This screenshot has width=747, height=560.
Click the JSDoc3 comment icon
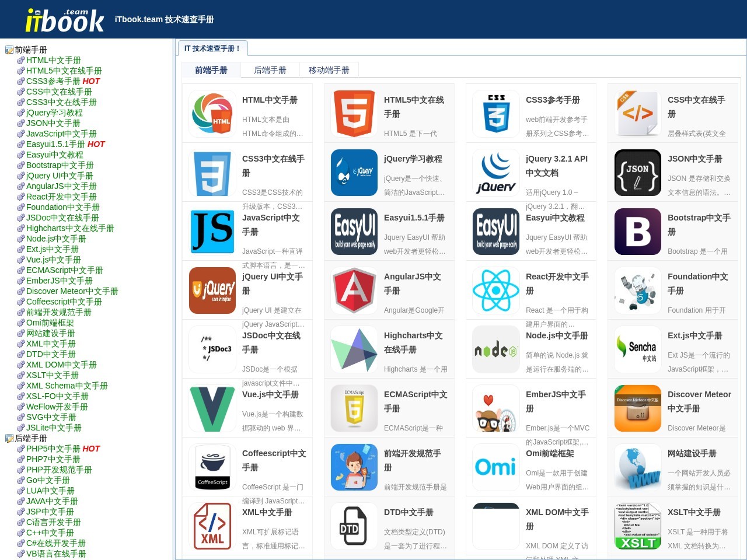(212, 349)
